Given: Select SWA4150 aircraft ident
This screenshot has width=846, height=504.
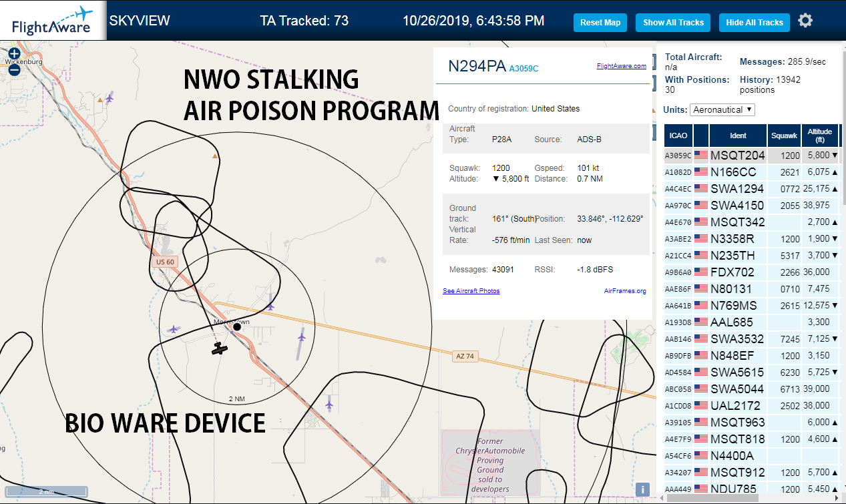Looking at the screenshot, I should tap(738, 205).
